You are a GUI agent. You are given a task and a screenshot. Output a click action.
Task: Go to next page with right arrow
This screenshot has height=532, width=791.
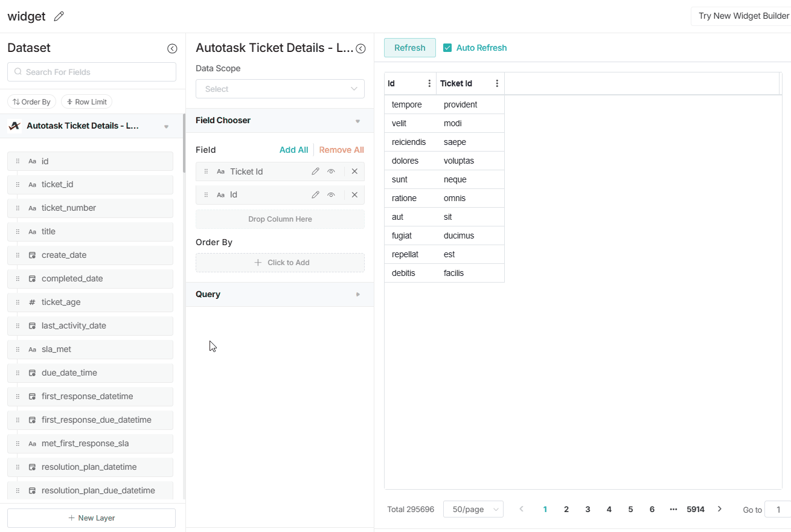(x=719, y=509)
